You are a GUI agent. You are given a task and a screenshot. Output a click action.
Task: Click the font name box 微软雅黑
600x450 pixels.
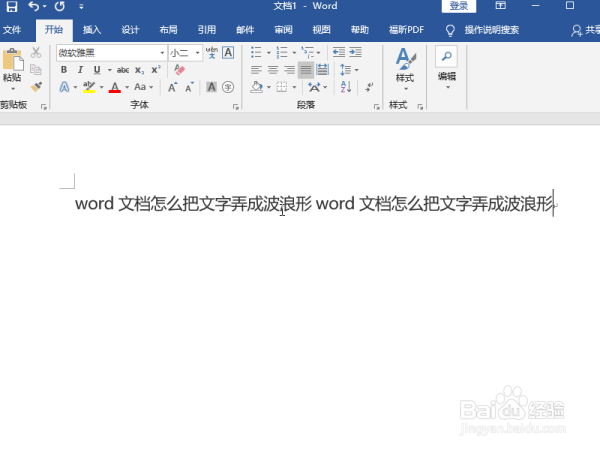coord(107,53)
